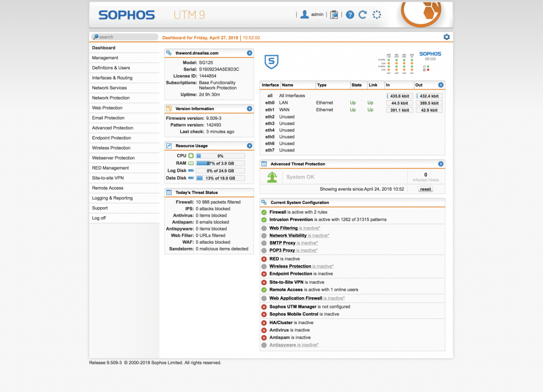Click the grey status icon beside Web Filtering
The height and width of the screenshot is (392, 543).
pos(264,228)
